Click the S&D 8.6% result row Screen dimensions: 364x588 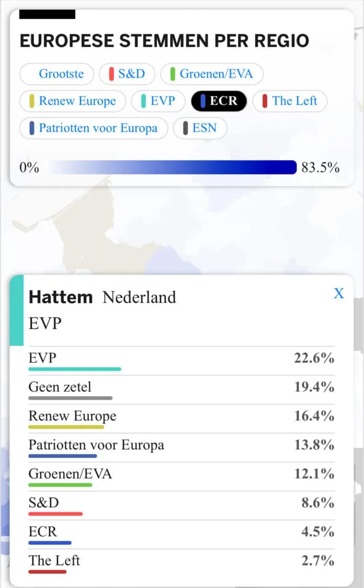(181, 504)
